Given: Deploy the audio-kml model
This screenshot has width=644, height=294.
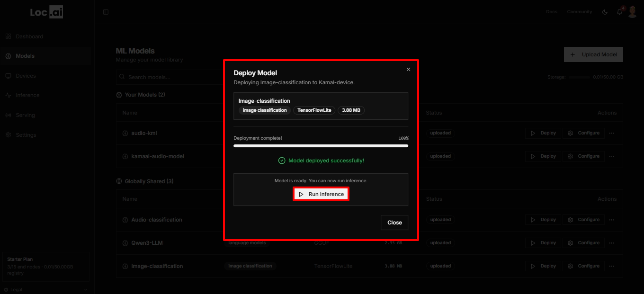Looking at the screenshot, I should click(x=543, y=133).
